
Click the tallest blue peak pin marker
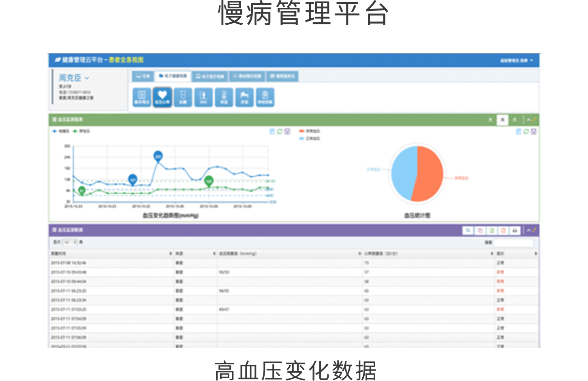pos(158,156)
